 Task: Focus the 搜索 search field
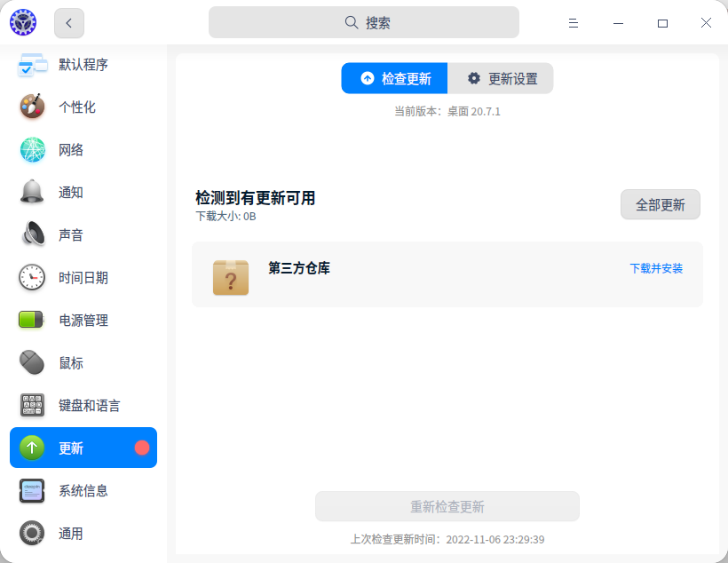364,22
